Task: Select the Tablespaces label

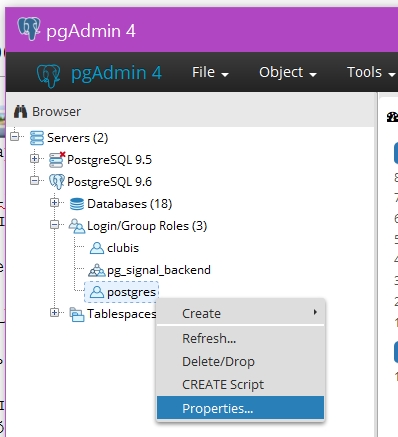Action: 122,314
